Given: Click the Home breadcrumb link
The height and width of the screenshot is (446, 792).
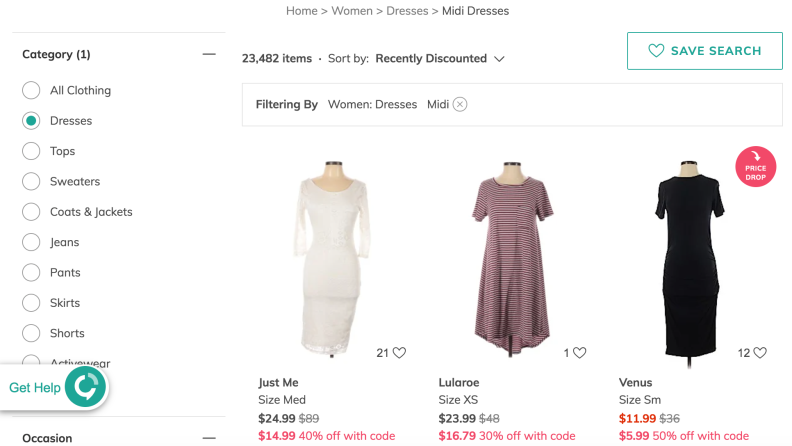Looking at the screenshot, I should [302, 11].
